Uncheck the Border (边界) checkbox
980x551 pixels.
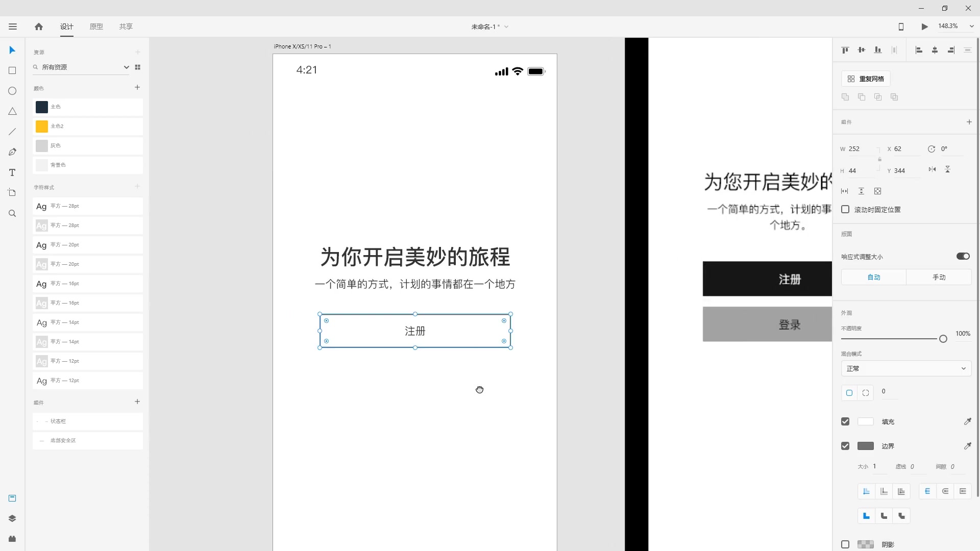[845, 446]
